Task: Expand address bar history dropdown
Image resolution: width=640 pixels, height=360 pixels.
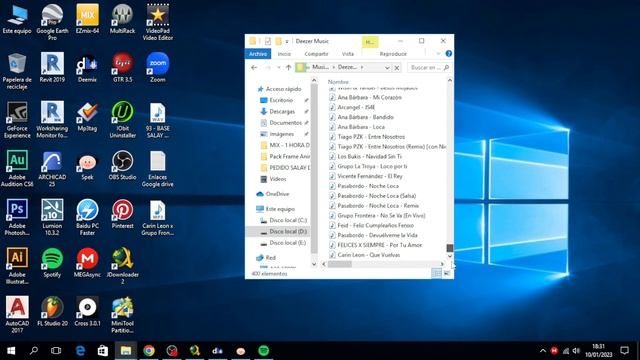Action: click(387, 67)
